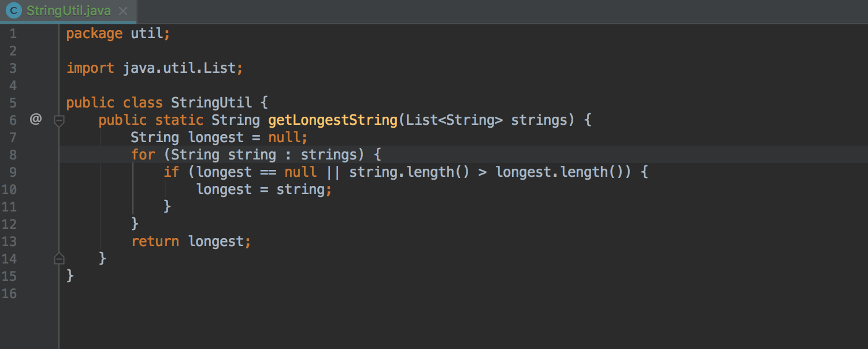Place cursor on the return longest statement
This screenshot has height=349, width=868.
[x=191, y=242]
